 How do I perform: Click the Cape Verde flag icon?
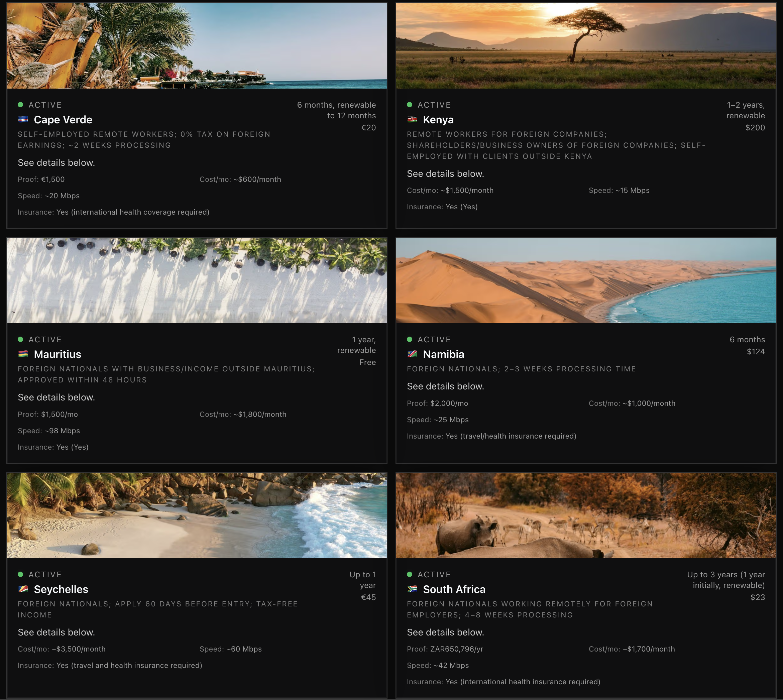(x=23, y=120)
